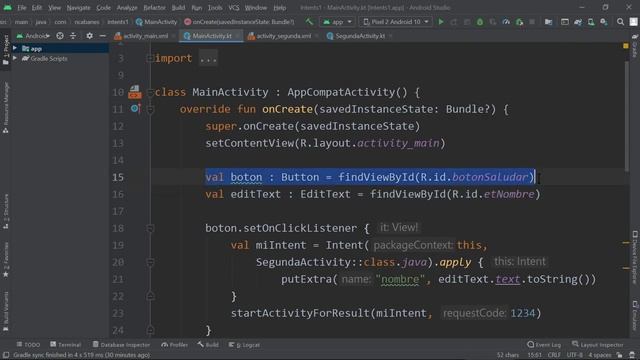Click the Select Opened File target icon
The height and width of the screenshot is (360, 640).
(x=60, y=36)
